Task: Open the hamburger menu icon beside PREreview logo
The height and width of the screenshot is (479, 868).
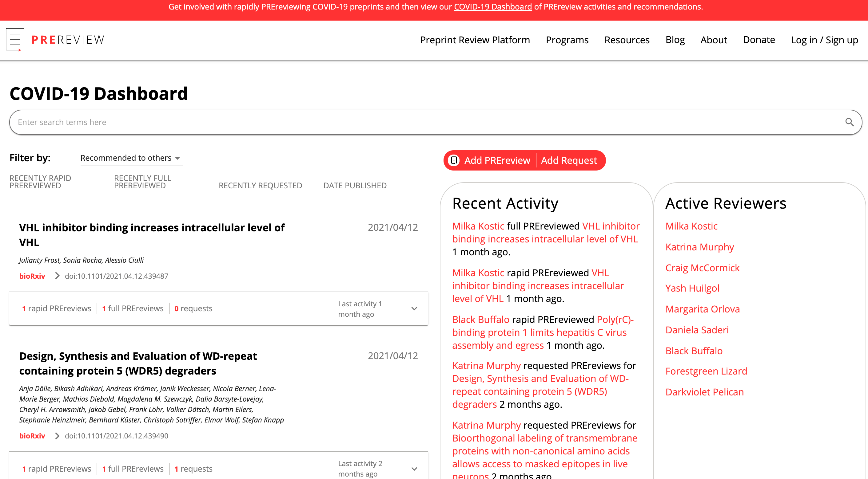Action: pos(15,39)
